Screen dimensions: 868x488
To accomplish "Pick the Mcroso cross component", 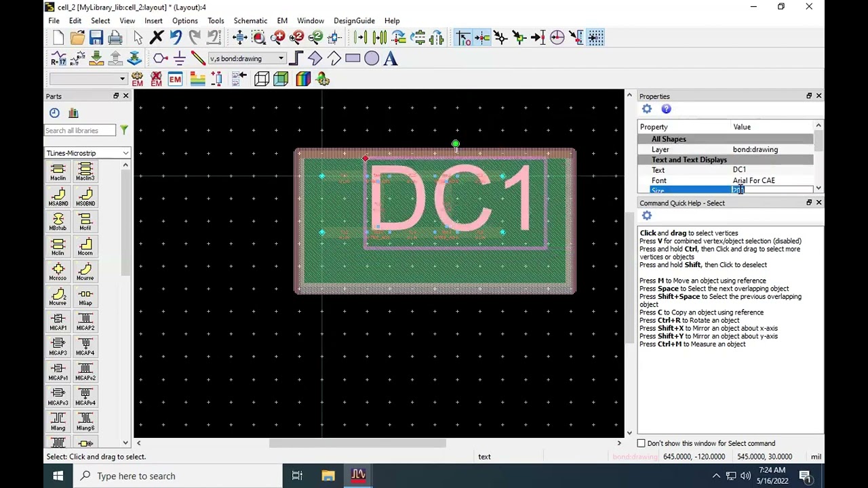I will point(58,272).
